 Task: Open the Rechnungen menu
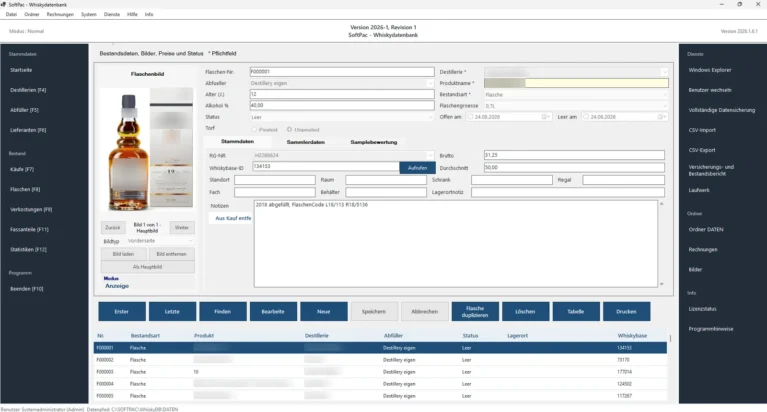click(60, 14)
